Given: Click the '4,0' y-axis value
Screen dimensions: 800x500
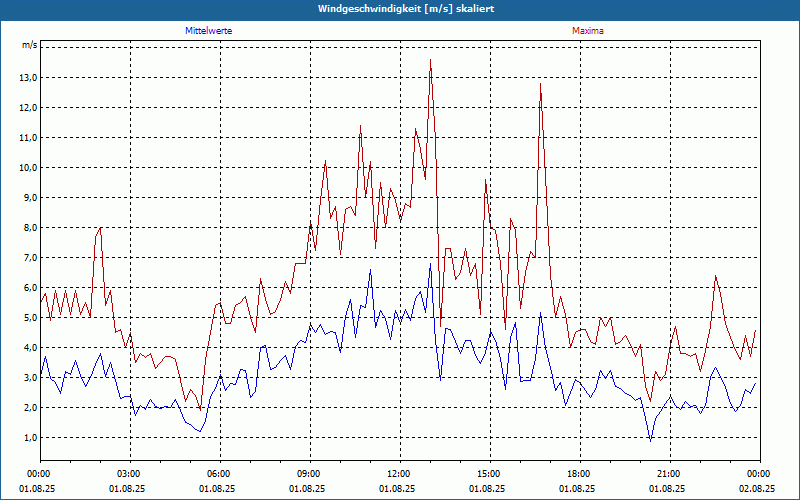Looking at the screenshot, I should pos(31,347).
